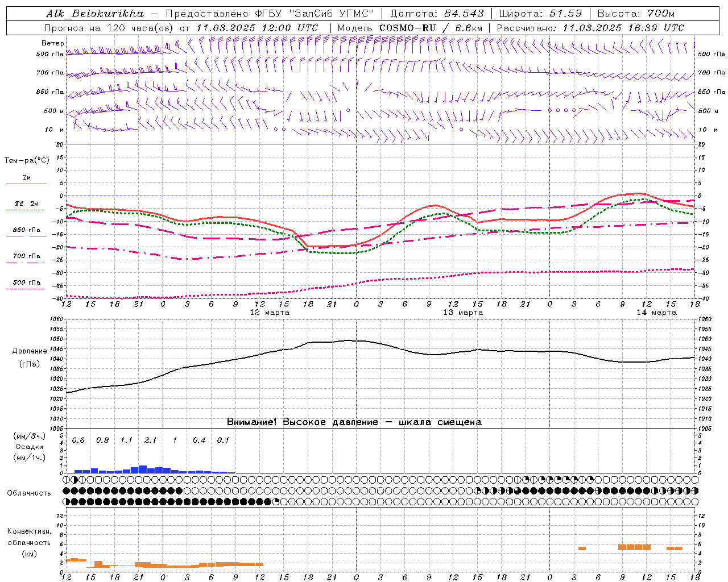The width and height of the screenshot is (728, 582).
Task: Click the 12 марта date label
Action: coord(270,313)
